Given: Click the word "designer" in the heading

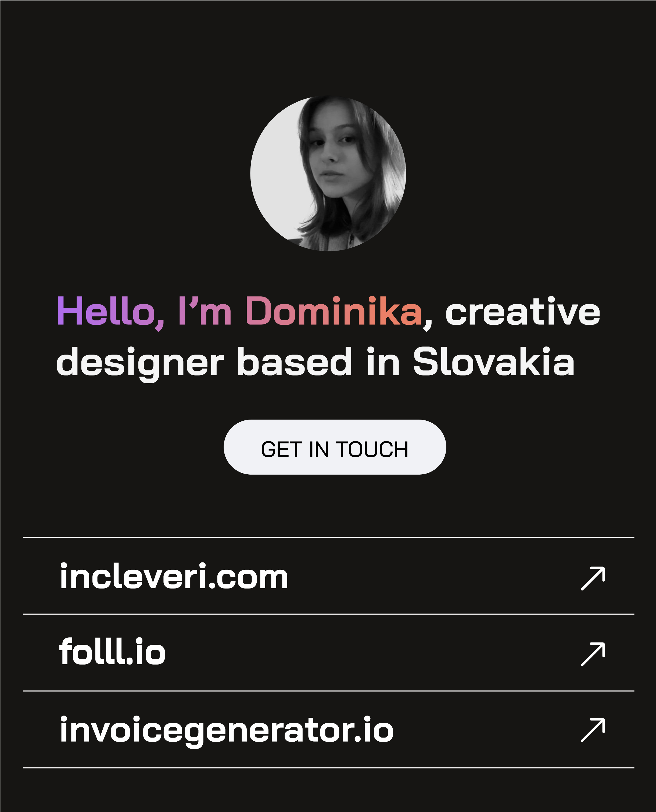Looking at the screenshot, I should click(x=140, y=363).
